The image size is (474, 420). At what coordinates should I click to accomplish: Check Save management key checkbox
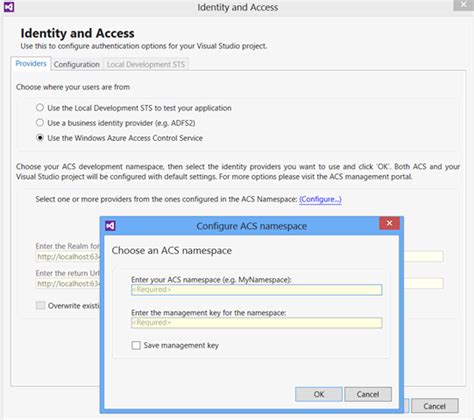pyautogui.click(x=136, y=345)
